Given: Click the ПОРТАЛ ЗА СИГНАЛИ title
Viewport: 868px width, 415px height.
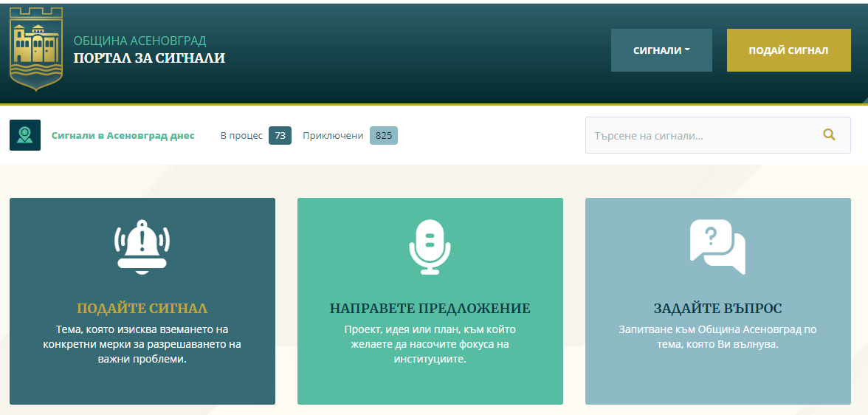Looking at the screenshot, I should [149, 58].
